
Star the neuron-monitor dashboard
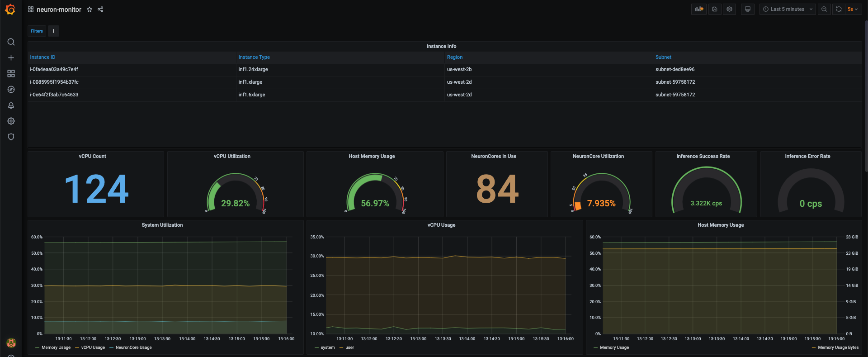[90, 10]
